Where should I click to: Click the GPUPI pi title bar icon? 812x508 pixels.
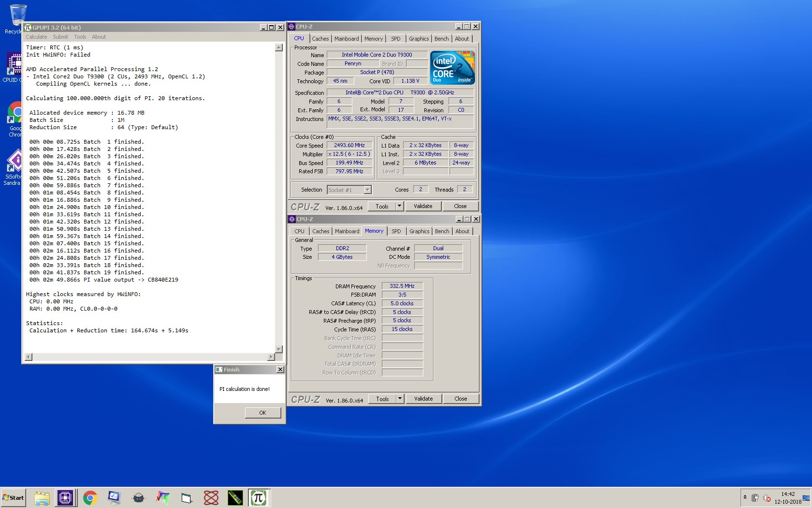point(28,28)
